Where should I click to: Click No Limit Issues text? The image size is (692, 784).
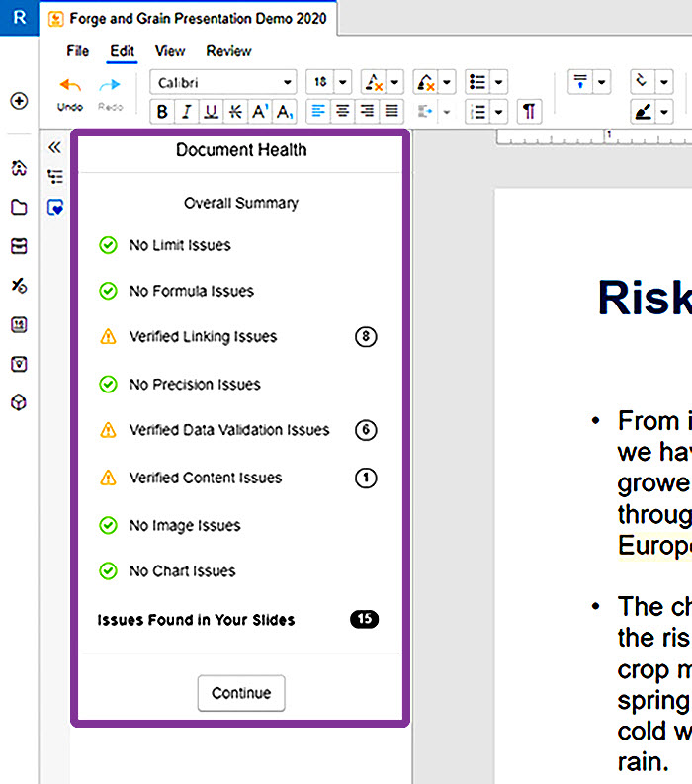coord(180,245)
